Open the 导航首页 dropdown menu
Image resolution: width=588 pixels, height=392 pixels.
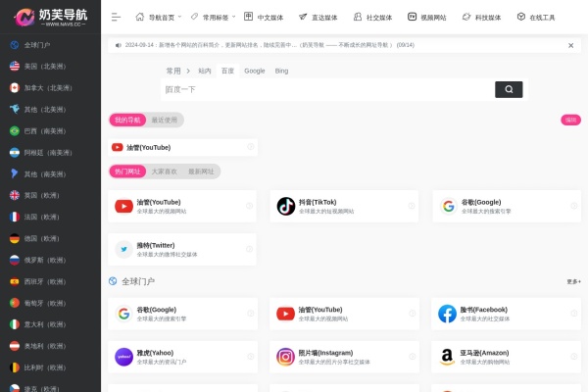pos(158,18)
